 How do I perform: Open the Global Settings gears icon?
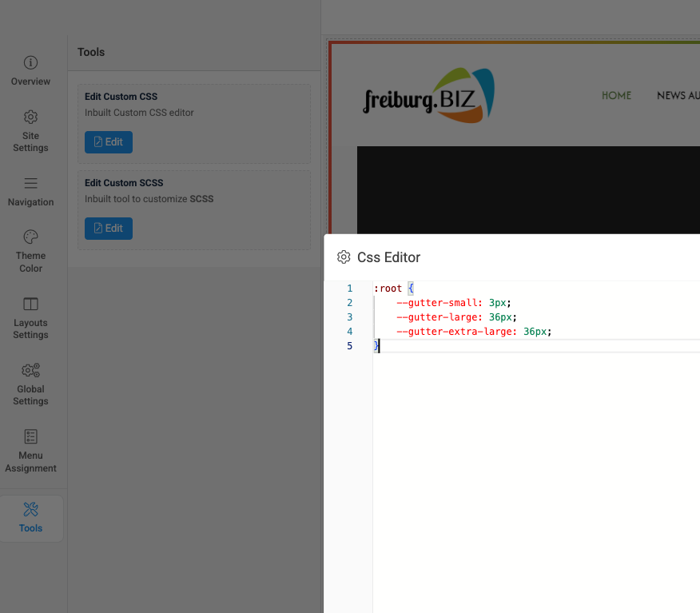30,370
